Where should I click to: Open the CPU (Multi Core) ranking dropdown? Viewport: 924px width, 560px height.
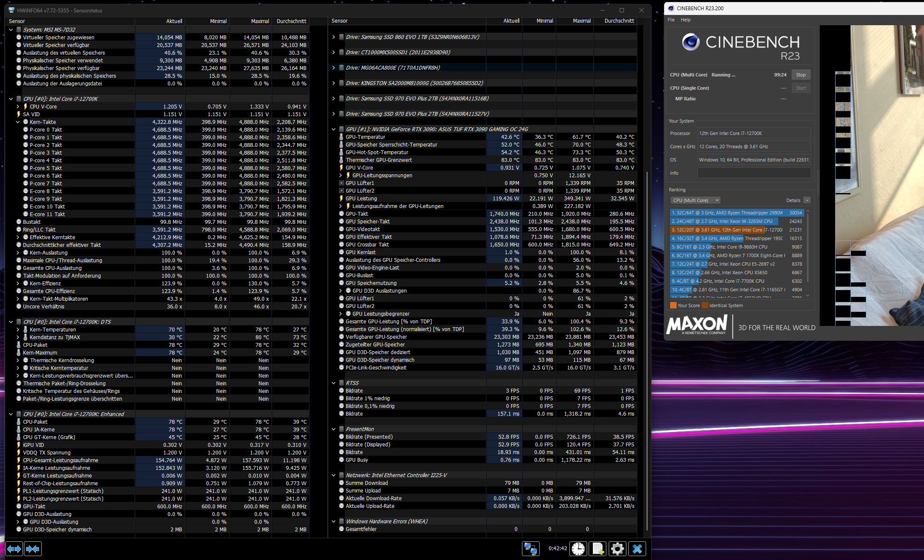[x=695, y=200]
